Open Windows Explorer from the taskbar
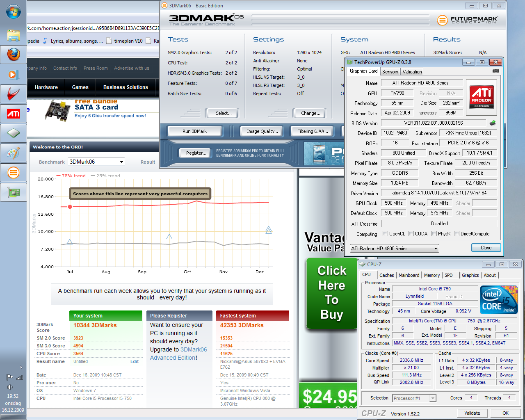 [13, 35]
